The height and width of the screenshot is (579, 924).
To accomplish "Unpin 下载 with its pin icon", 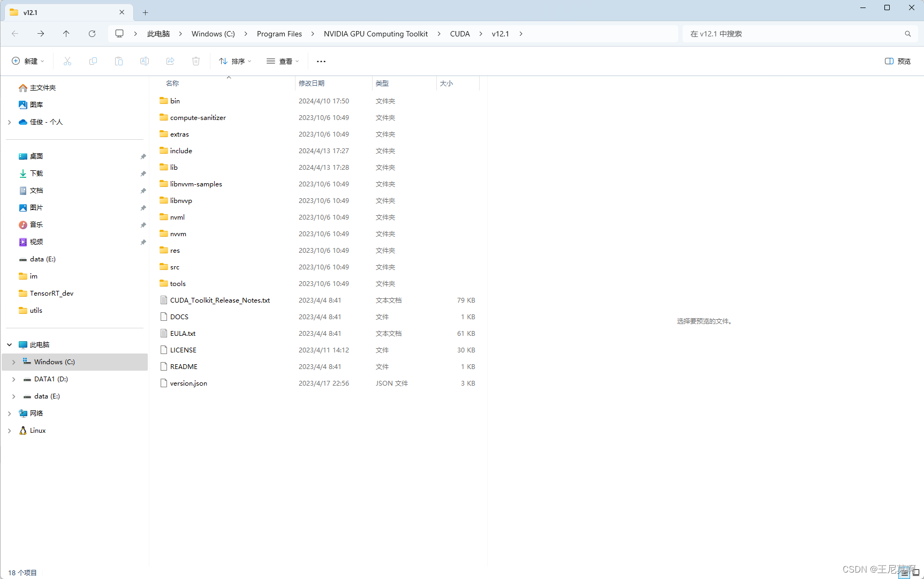I will pyautogui.click(x=143, y=174).
